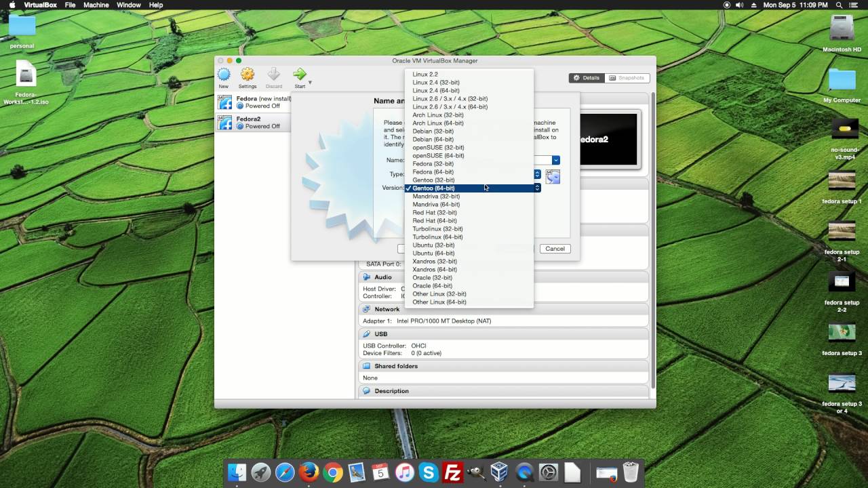Click the Discard toolbar icon

click(274, 75)
